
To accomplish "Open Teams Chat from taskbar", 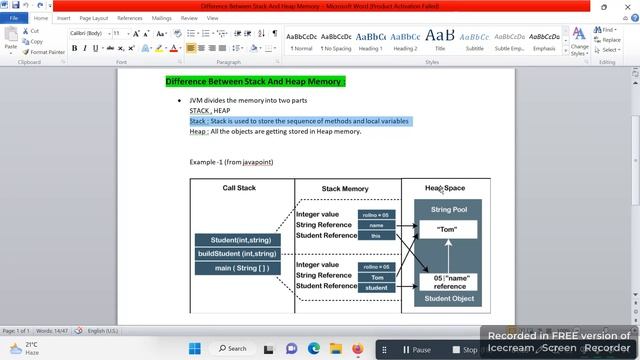I will click(291, 349).
